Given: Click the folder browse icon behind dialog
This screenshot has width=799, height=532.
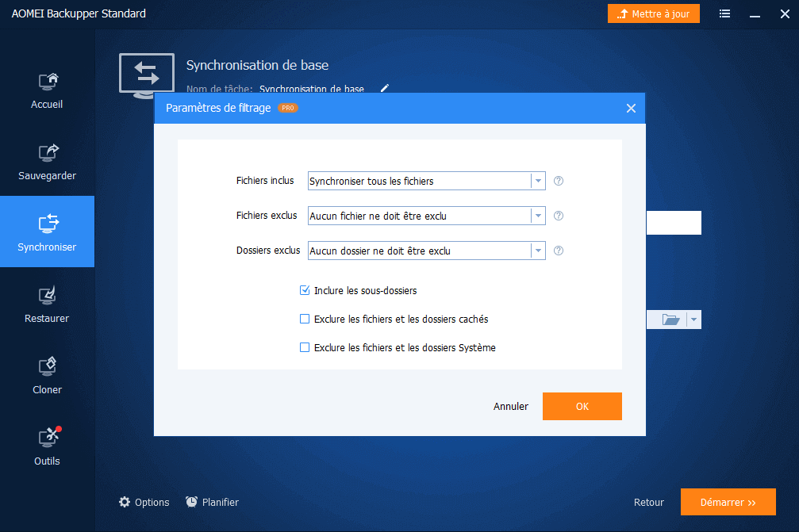Looking at the screenshot, I should [670, 320].
